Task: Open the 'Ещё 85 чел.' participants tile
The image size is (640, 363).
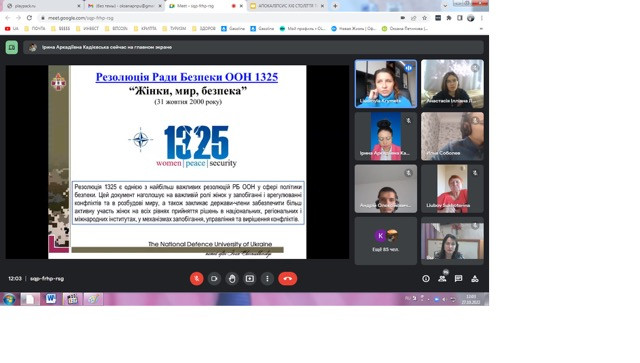Action: [x=386, y=241]
